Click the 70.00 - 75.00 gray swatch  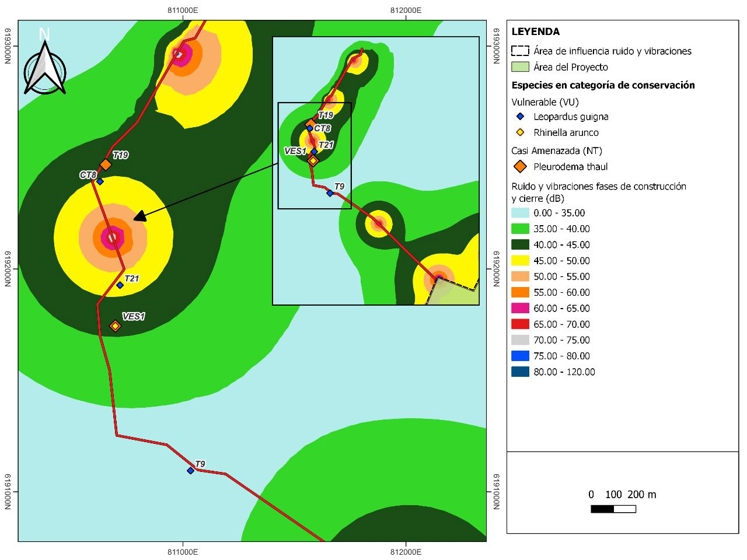[x=520, y=340]
